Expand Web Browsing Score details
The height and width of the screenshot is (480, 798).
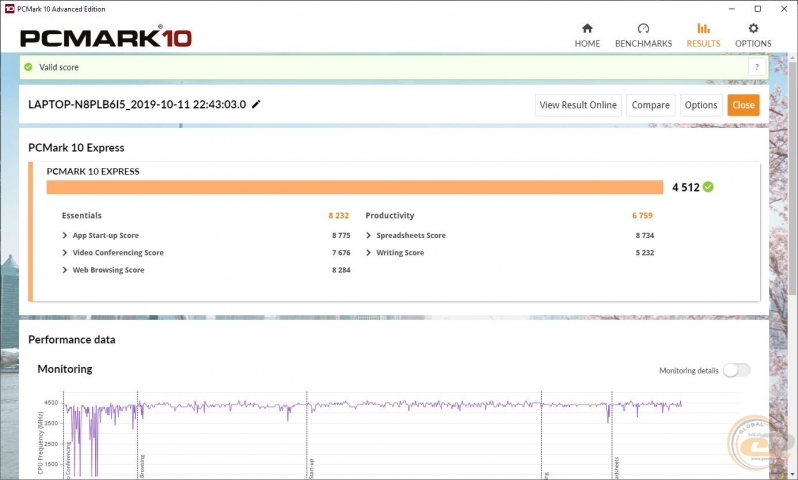click(65, 270)
